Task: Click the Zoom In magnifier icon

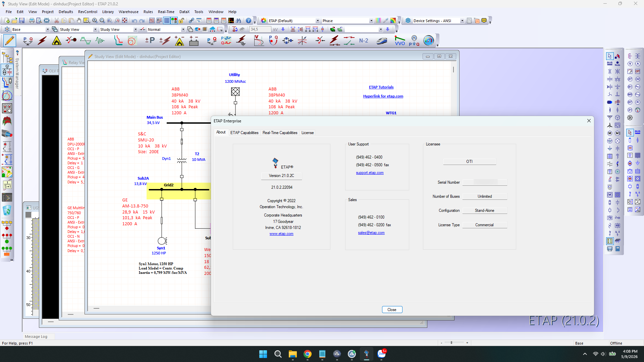Action: point(95,21)
